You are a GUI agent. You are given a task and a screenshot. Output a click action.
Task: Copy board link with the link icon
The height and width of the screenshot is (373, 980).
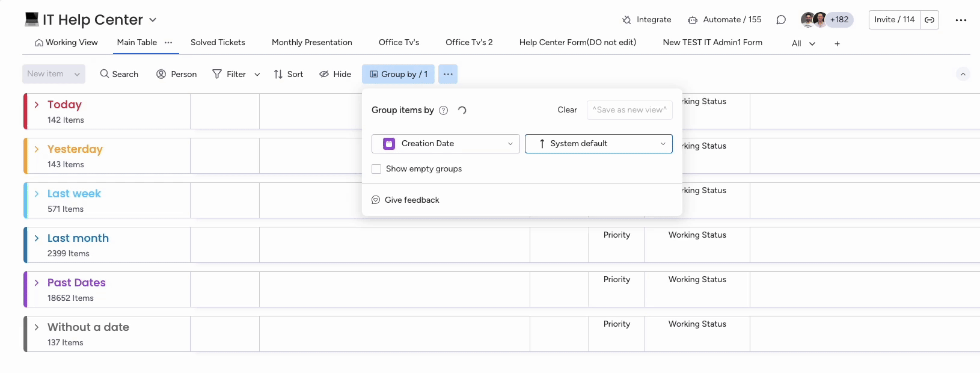[x=929, y=20]
